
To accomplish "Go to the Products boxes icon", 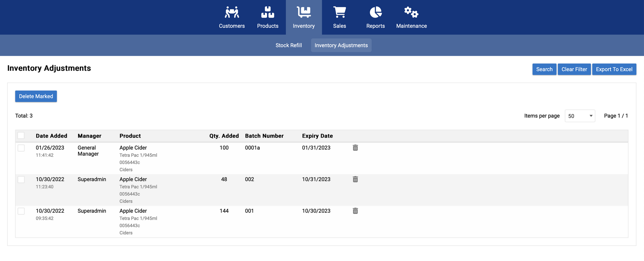I will pos(268,12).
